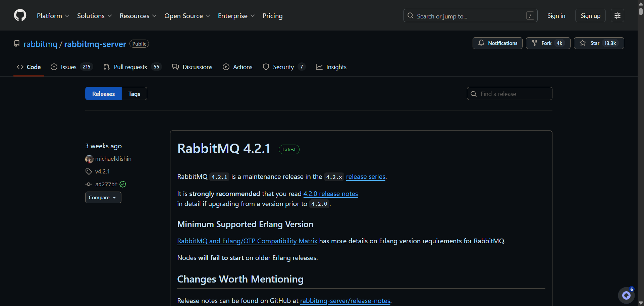Switch to the Discussions tab
The height and width of the screenshot is (306, 644).
point(192,67)
